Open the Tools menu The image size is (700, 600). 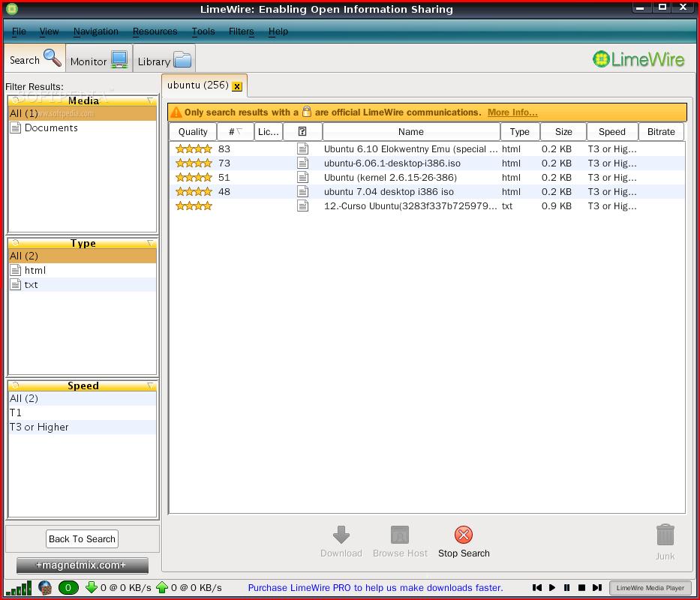[203, 31]
